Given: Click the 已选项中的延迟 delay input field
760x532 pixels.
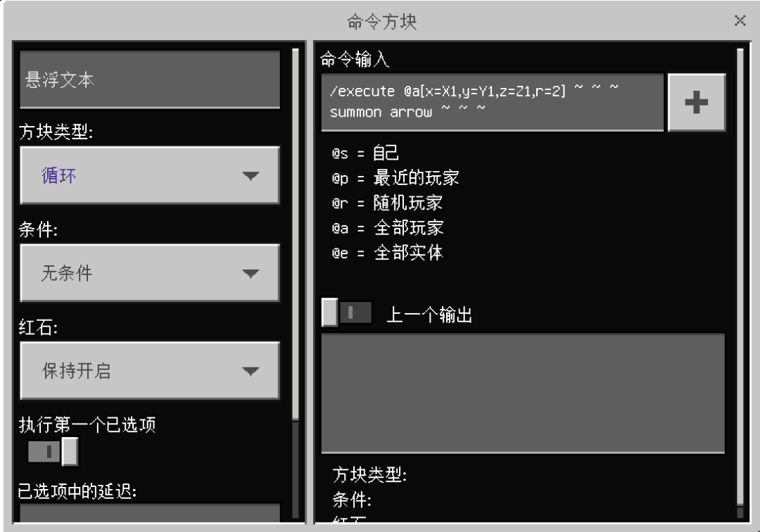Looking at the screenshot, I should click(x=150, y=513).
